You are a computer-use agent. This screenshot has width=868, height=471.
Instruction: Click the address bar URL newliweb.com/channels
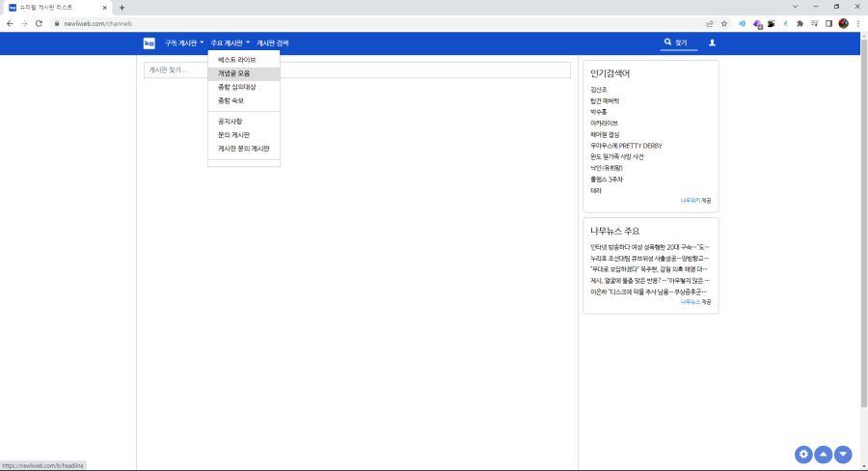pyautogui.click(x=98, y=24)
